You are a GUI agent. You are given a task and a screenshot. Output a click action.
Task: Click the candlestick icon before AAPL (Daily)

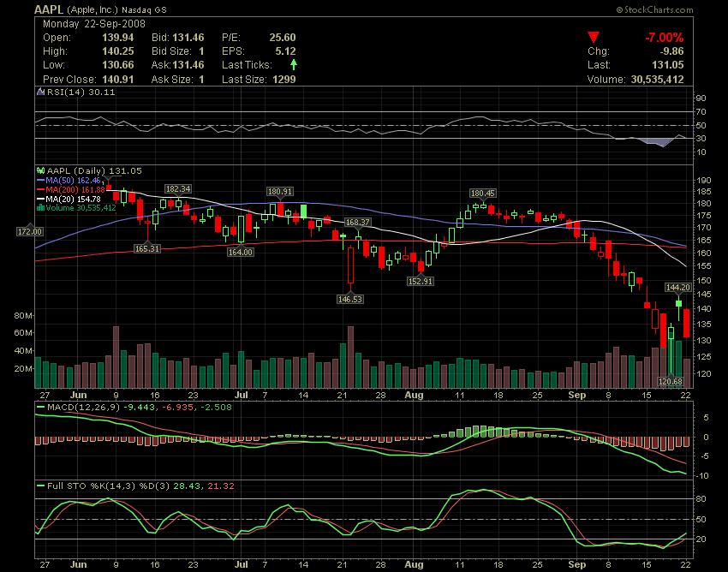click(41, 171)
